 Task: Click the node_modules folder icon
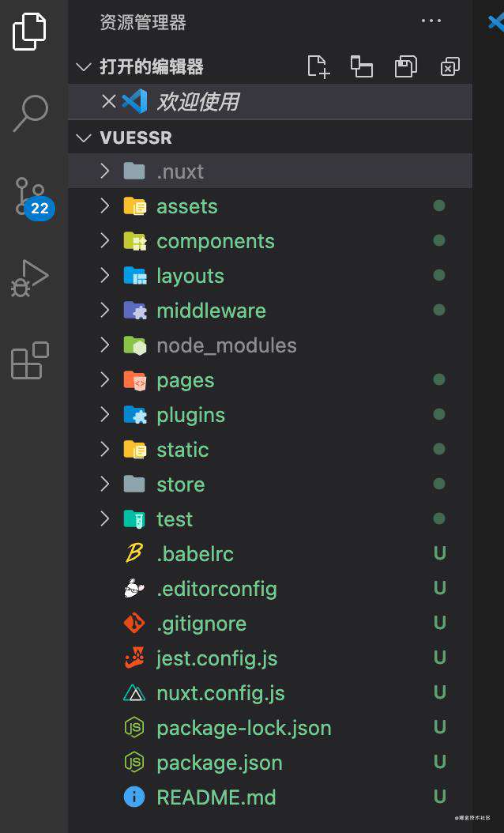(x=135, y=345)
